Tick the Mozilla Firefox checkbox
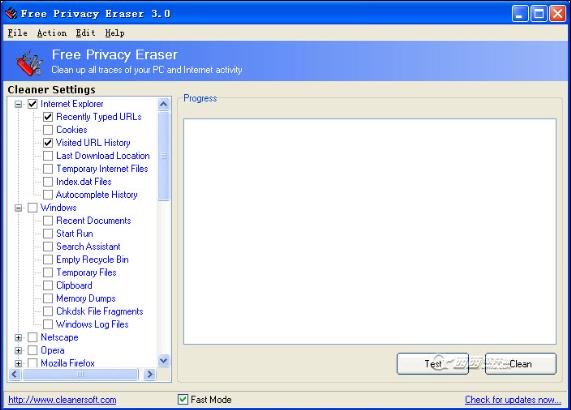571x410 pixels. click(33, 363)
